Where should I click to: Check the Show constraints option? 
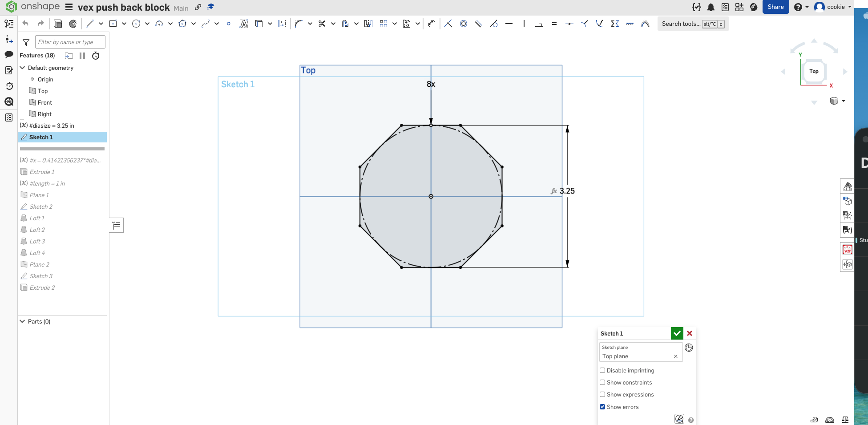(x=602, y=382)
